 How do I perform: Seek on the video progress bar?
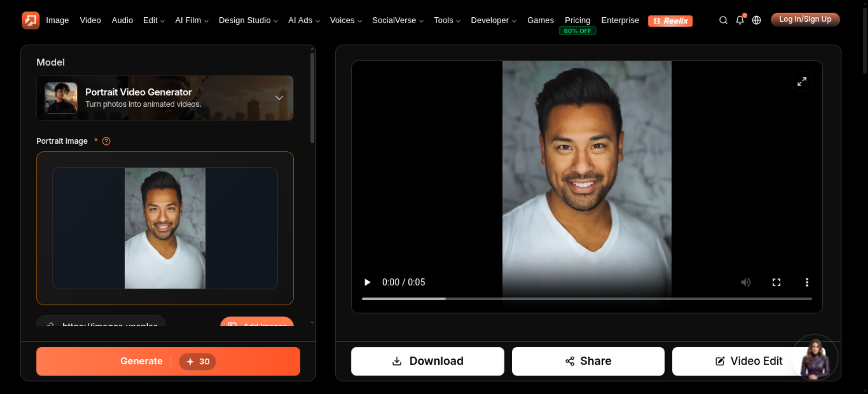coord(587,299)
